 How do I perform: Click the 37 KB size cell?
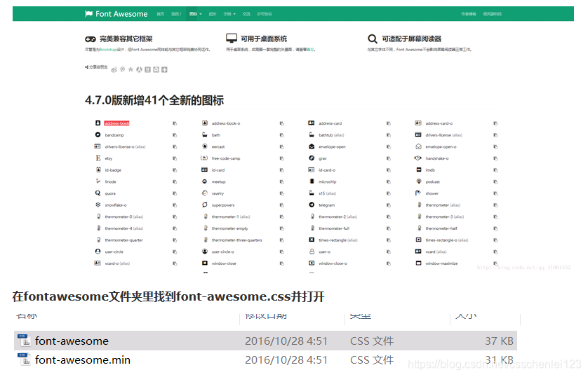[499, 341]
